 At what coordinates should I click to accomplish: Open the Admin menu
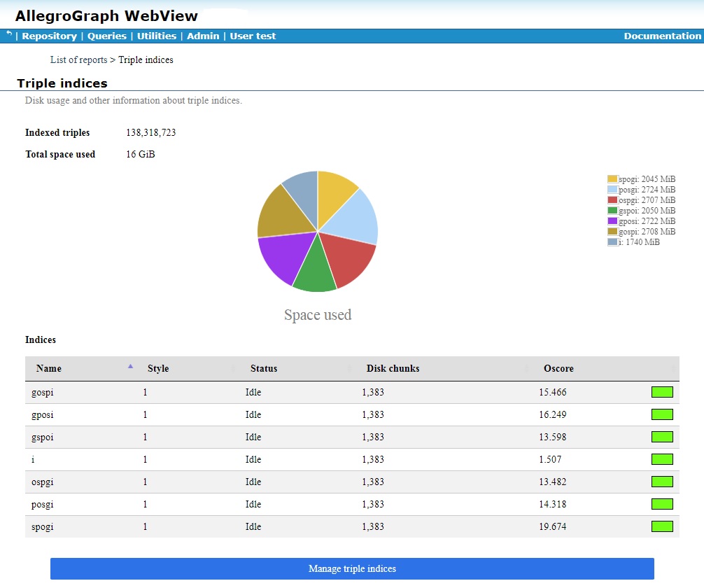click(x=203, y=36)
